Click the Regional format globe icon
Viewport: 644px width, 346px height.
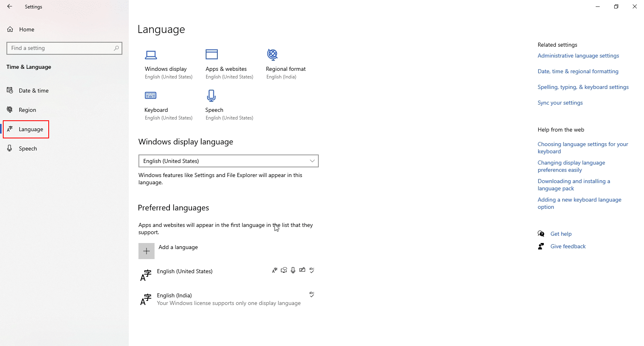point(272,54)
